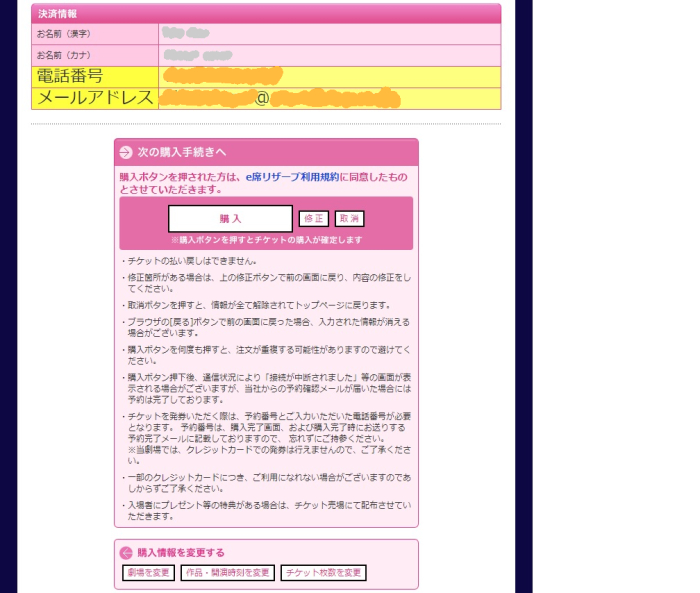Click the left-arrow icon beside 購入情報を変更する

pos(126,552)
